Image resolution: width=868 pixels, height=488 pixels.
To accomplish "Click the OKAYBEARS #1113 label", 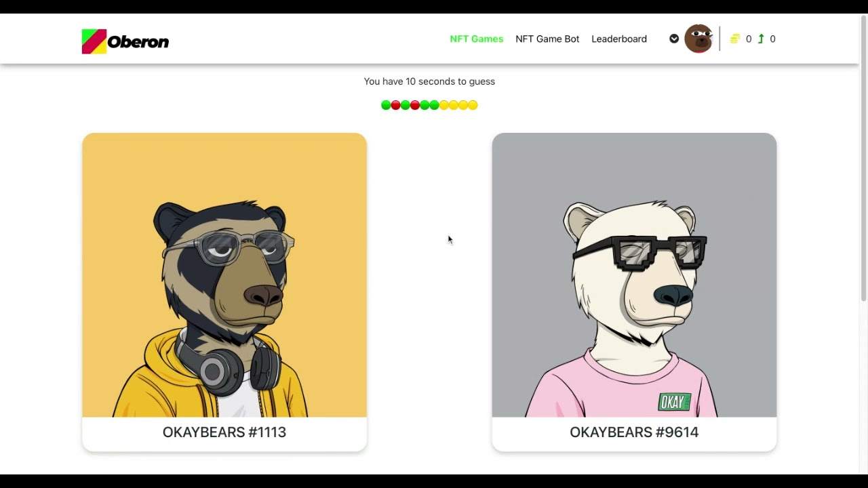I will click(x=224, y=432).
